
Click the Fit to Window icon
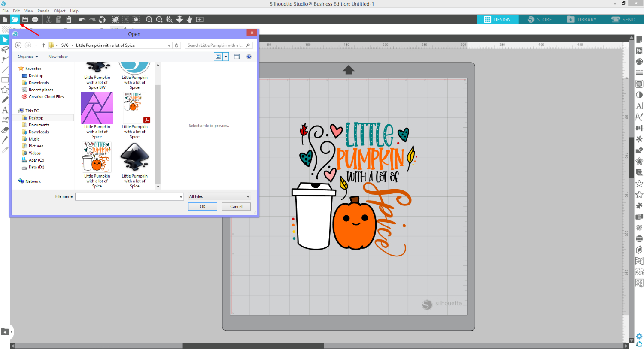point(200,19)
